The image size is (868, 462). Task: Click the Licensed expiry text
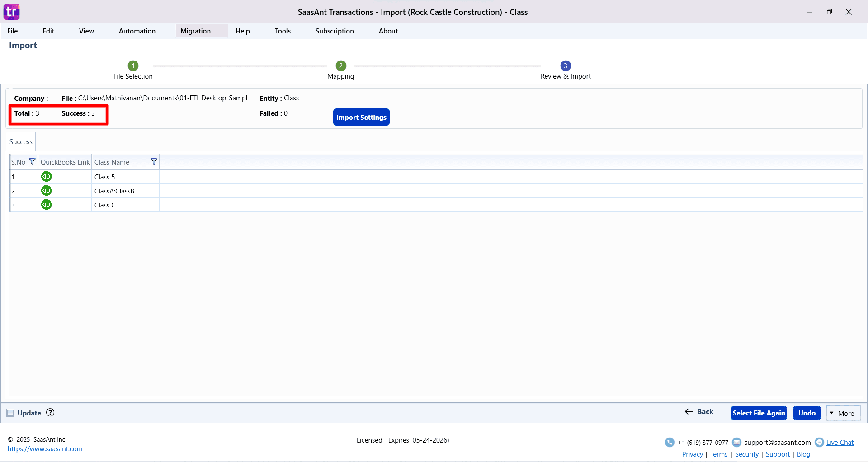pos(403,440)
